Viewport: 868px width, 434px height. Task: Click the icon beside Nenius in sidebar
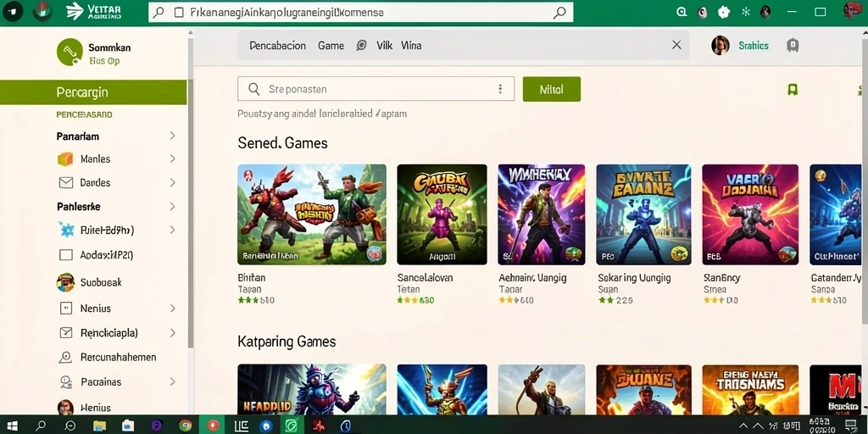[x=65, y=309]
